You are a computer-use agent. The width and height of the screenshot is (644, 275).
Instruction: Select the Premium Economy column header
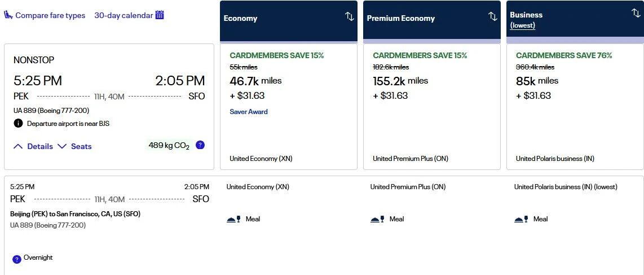(x=431, y=21)
